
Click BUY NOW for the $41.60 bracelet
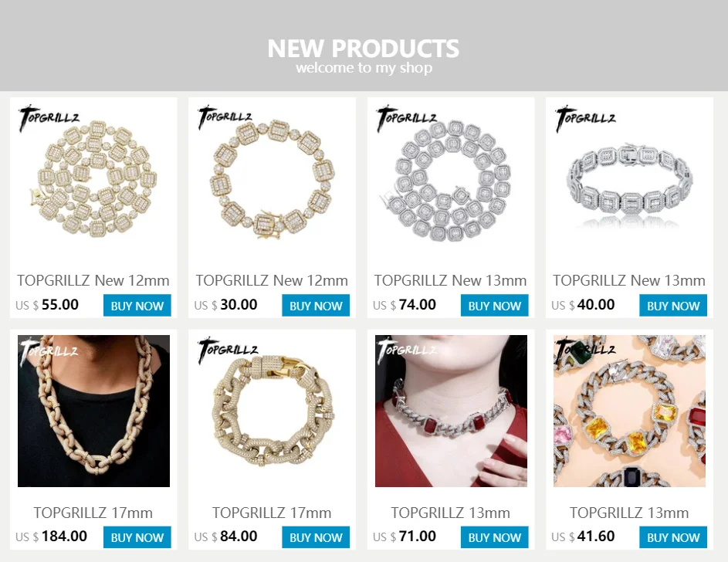[x=673, y=537]
